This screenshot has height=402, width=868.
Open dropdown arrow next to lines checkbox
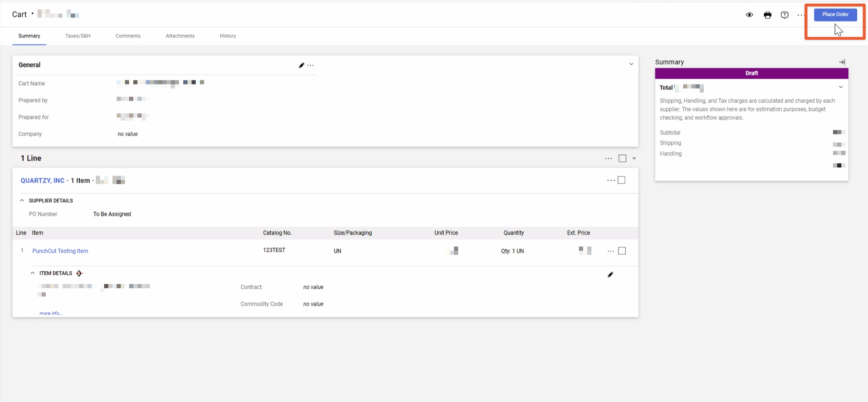pyautogui.click(x=634, y=159)
